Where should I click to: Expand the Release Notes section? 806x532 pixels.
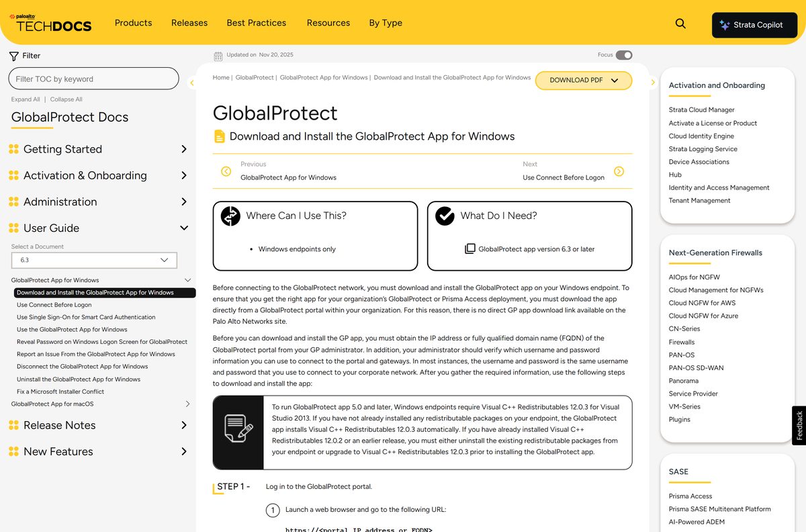pyautogui.click(x=184, y=425)
